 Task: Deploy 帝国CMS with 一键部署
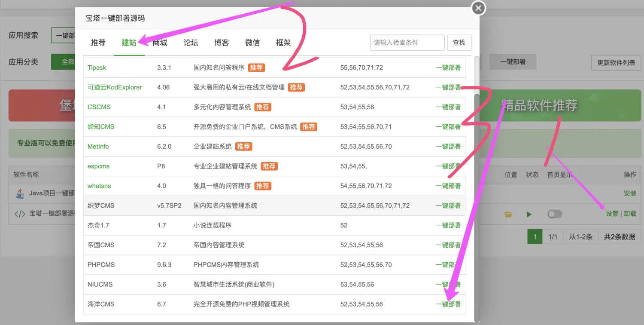(448, 245)
